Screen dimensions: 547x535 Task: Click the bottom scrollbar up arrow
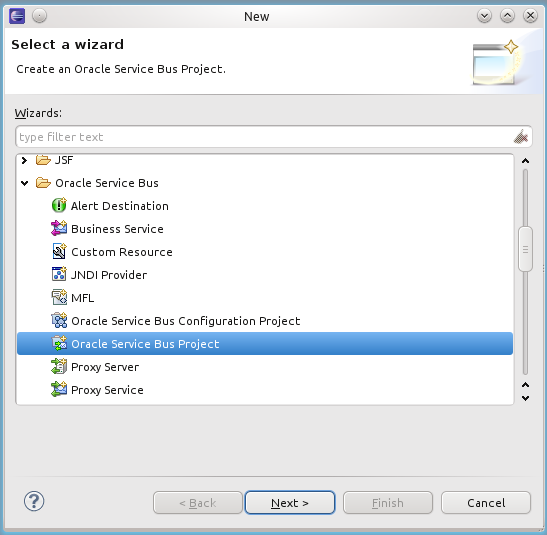pos(525,385)
